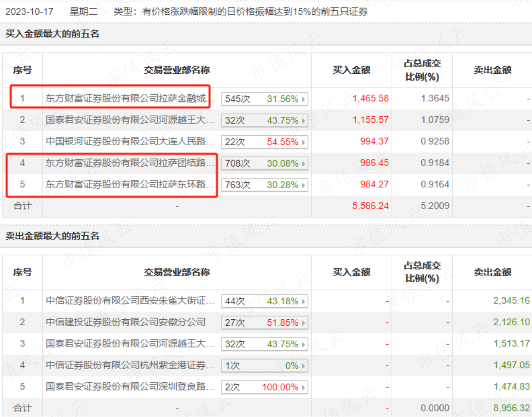Viewport: 532px width, 417px height.
Task: Click 买入金额 header in buy table
Action: (x=351, y=70)
